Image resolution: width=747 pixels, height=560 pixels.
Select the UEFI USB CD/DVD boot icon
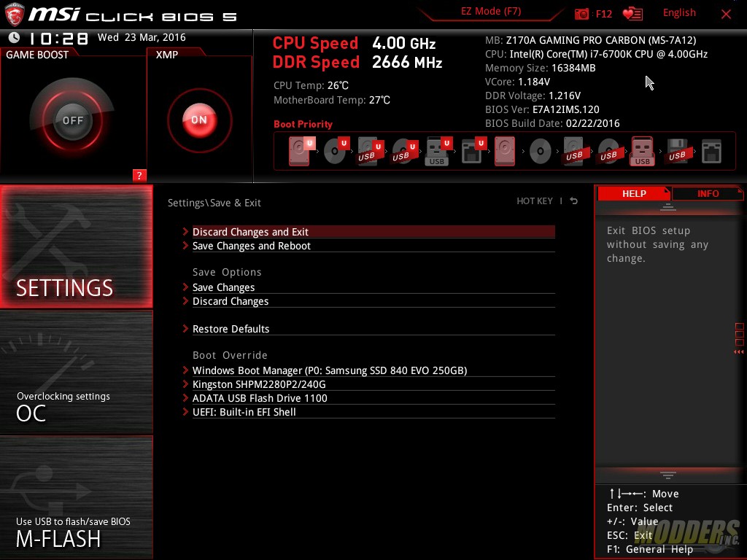[x=404, y=151]
